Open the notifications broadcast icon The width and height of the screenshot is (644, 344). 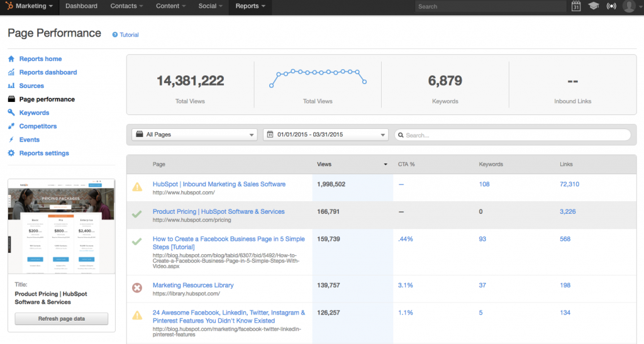[x=611, y=6]
